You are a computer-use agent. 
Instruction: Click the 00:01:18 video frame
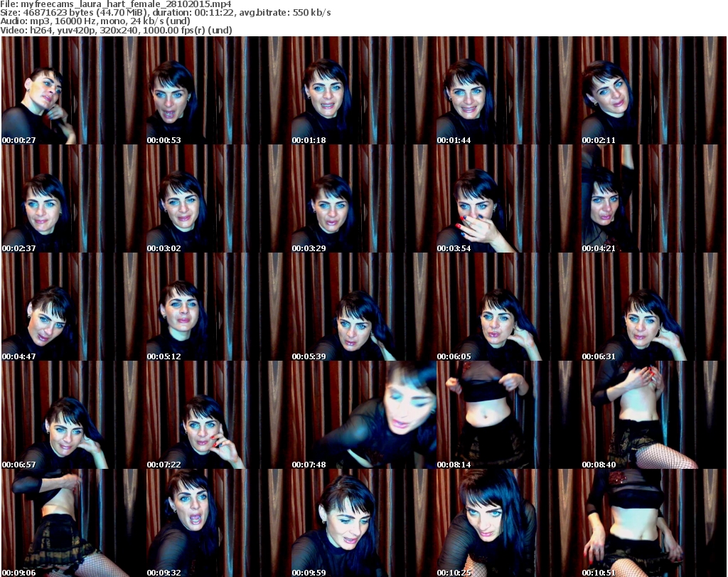[x=363, y=90]
